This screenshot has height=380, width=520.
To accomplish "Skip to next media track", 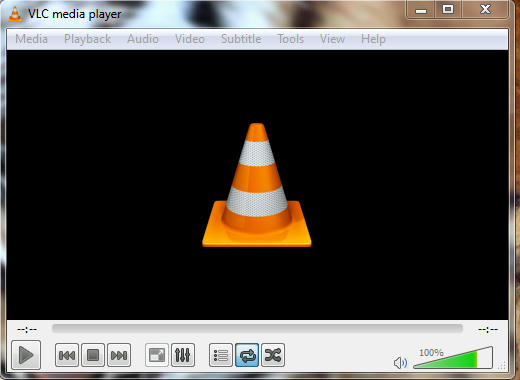I will pyautogui.click(x=119, y=355).
